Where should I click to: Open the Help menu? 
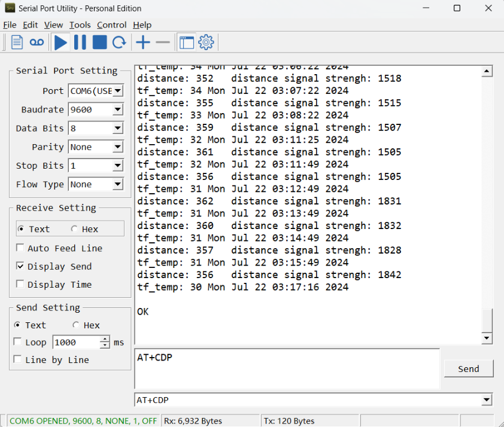pyautogui.click(x=142, y=25)
